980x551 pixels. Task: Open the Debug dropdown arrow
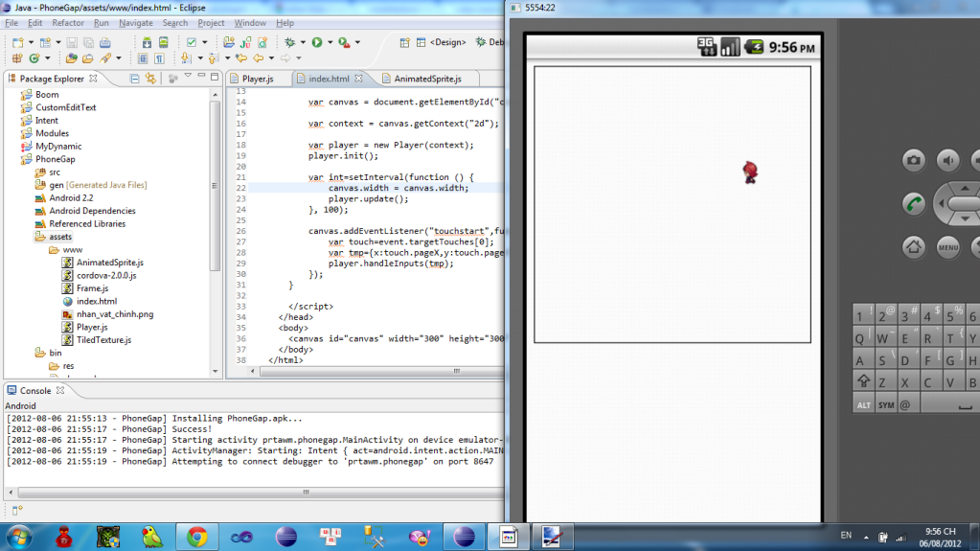click(x=303, y=42)
